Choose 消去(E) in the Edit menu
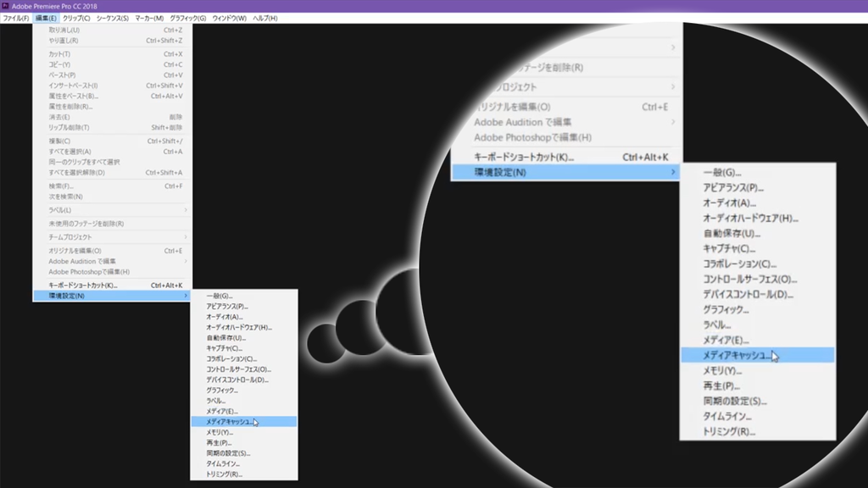Viewport: 868px width, 488px height. click(x=113, y=117)
